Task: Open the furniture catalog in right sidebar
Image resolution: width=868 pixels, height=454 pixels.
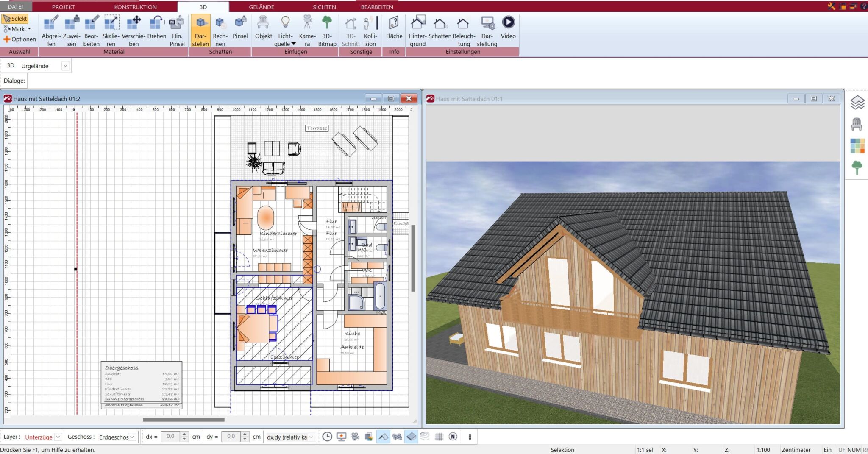Action: tap(857, 124)
